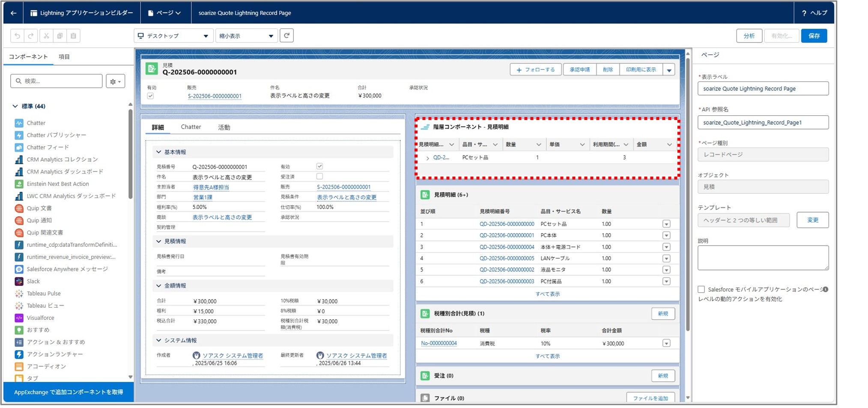Collapse the 標準 (44) components section

click(15, 106)
